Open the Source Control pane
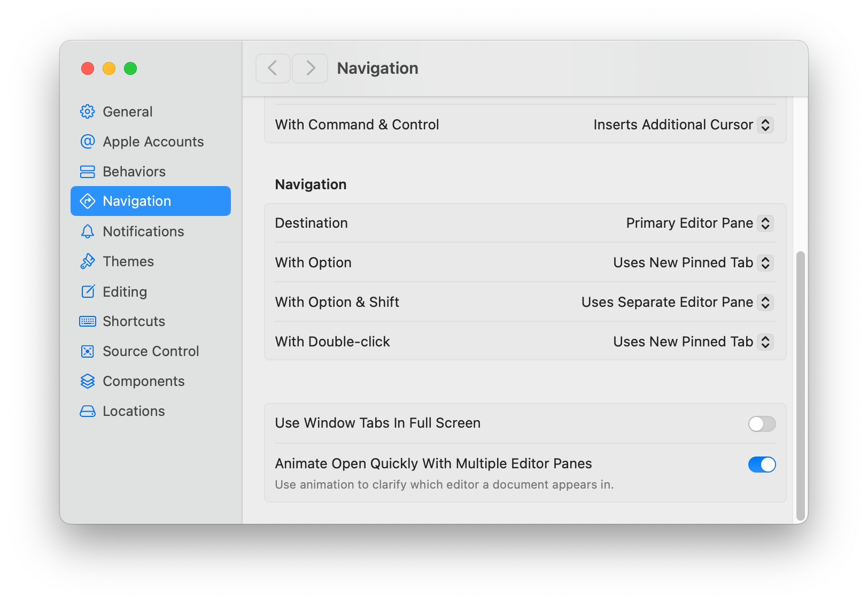 [151, 351]
